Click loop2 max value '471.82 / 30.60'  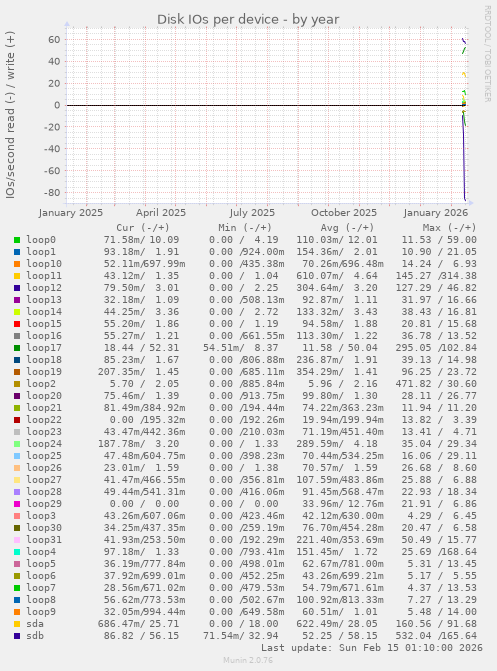coord(437,383)
